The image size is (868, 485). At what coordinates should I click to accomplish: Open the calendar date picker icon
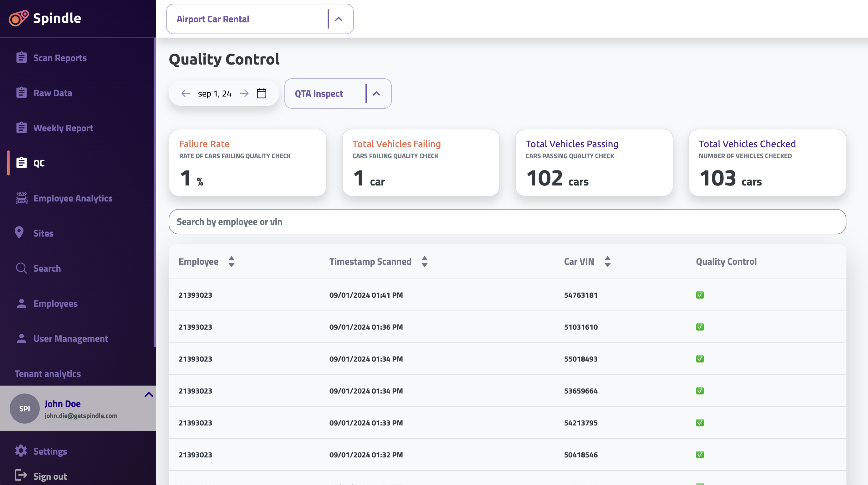tap(262, 93)
